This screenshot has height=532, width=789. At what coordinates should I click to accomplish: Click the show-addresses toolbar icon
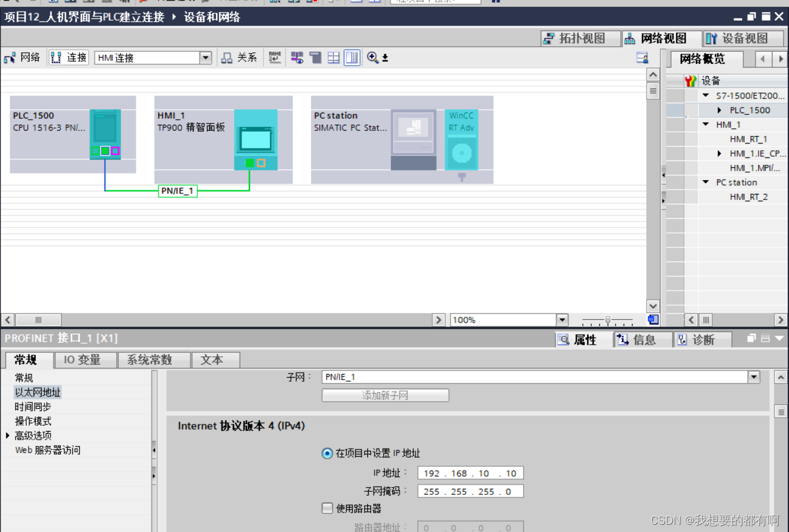coord(297,58)
